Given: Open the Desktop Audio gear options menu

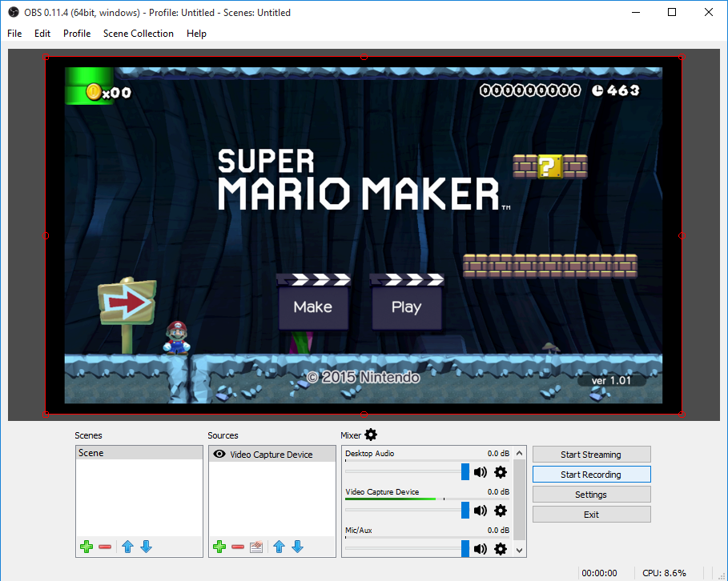Looking at the screenshot, I should [x=501, y=472].
